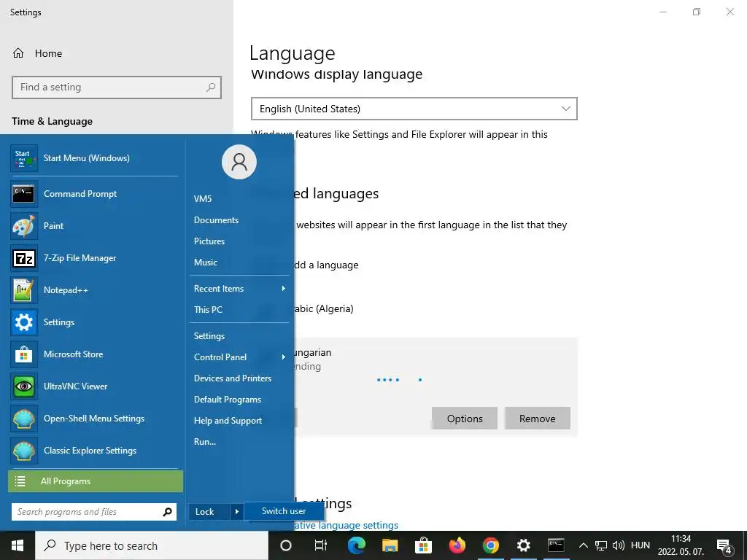Open Devices and Printers
Screen dimensions: 747x560
[233, 378]
